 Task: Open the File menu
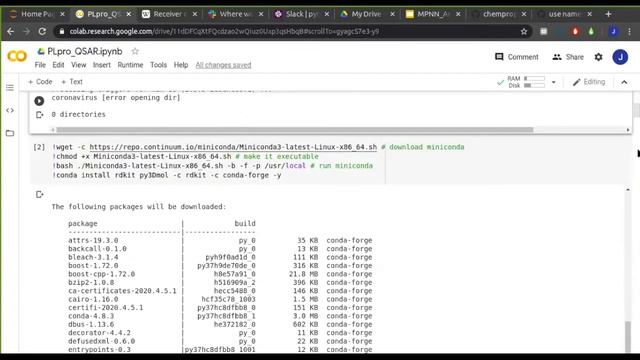pyautogui.click(x=40, y=65)
